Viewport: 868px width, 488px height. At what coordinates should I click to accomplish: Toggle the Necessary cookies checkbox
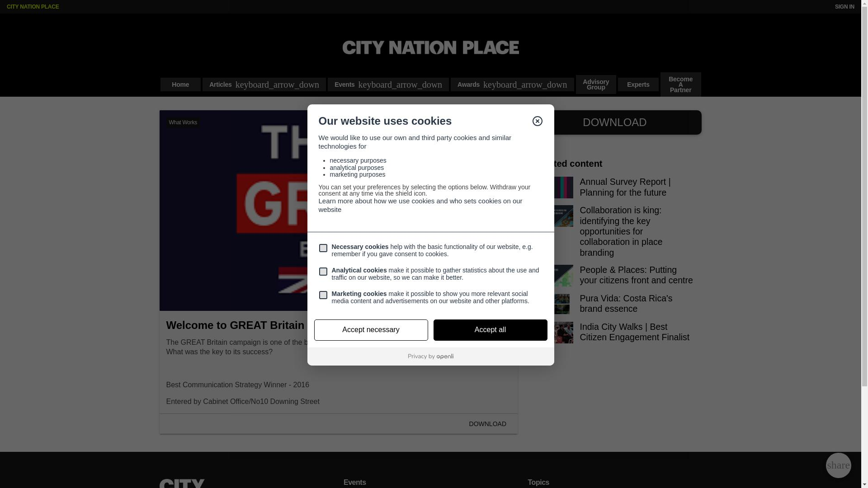tap(323, 248)
